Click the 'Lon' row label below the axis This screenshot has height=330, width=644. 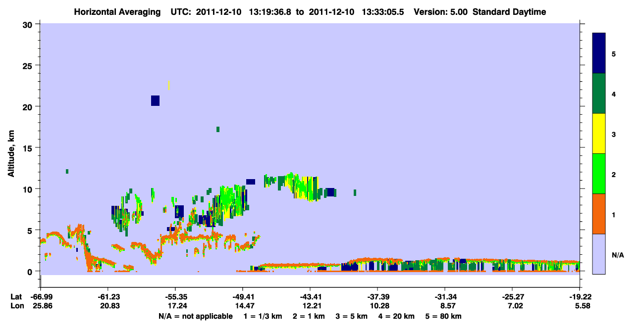(x=17, y=306)
